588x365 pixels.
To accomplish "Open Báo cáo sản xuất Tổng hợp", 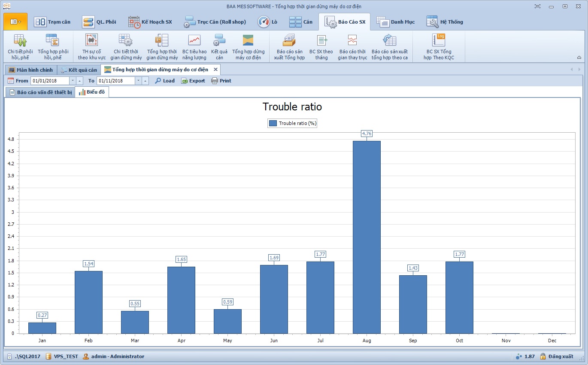I will (x=289, y=47).
